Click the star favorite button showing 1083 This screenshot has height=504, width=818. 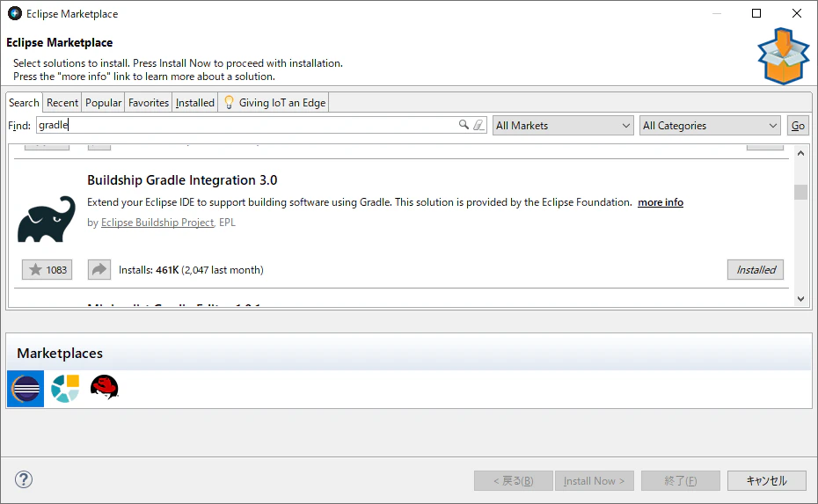click(47, 270)
